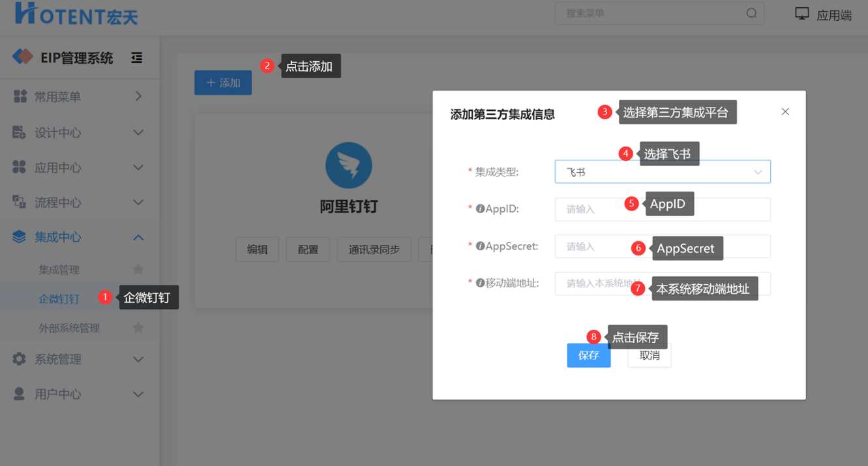The width and height of the screenshot is (868, 466).
Task: Close the 添加第三方集成信息 dialog
Action: pos(785,111)
